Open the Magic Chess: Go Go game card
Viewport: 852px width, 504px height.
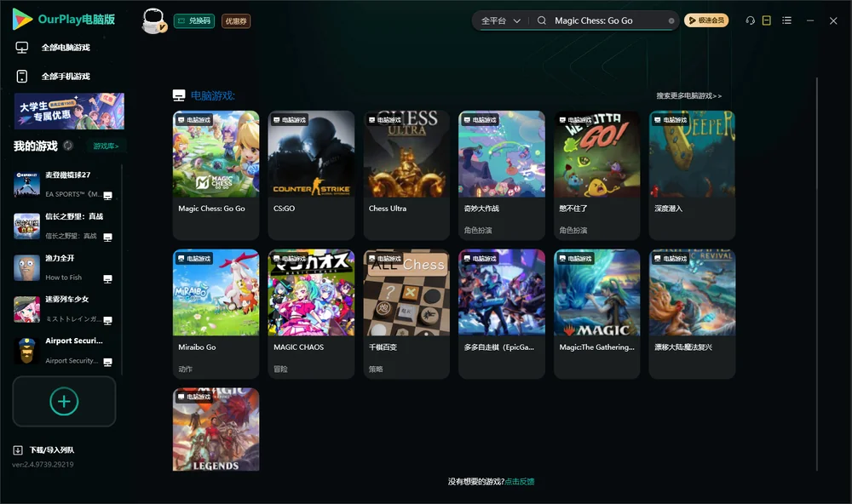point(216,175)
